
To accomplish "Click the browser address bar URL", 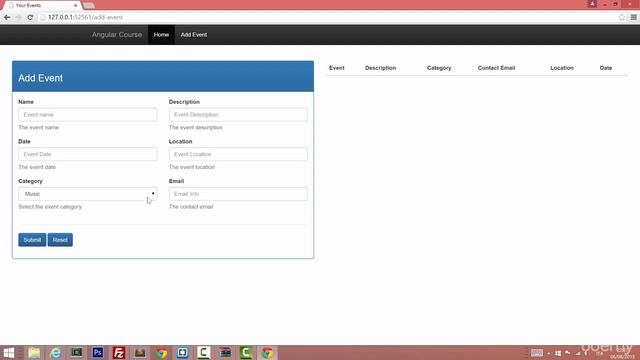I will (86, 17).
